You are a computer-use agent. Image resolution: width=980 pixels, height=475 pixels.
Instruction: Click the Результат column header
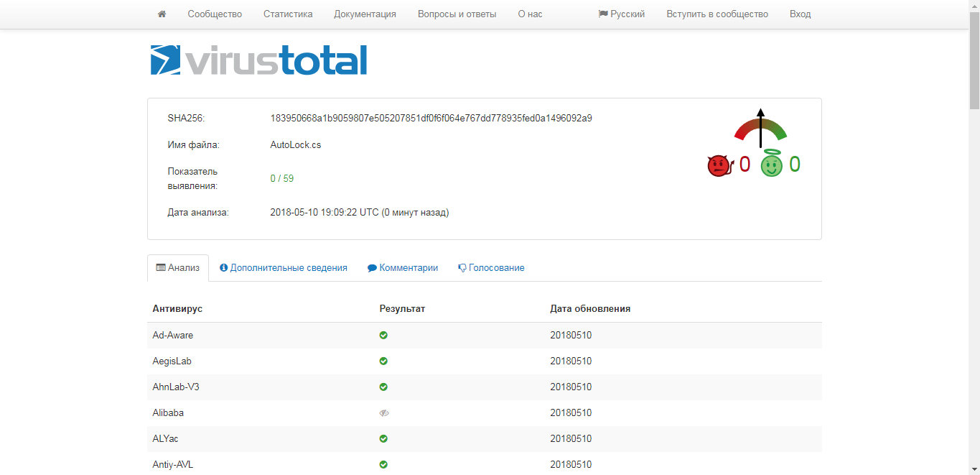[402, 308]
